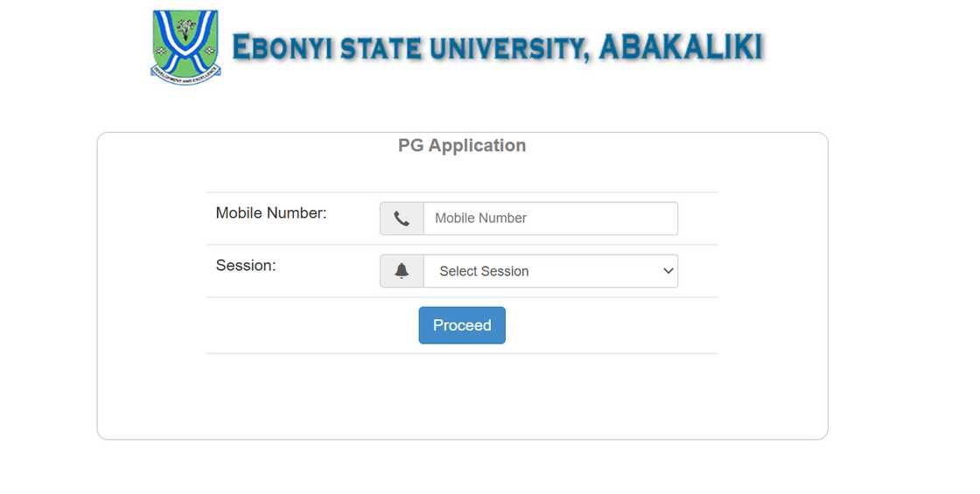Click the "Mobile Number:" field label
This screenshot has height=494, width=980.
(x=271, y=212)
